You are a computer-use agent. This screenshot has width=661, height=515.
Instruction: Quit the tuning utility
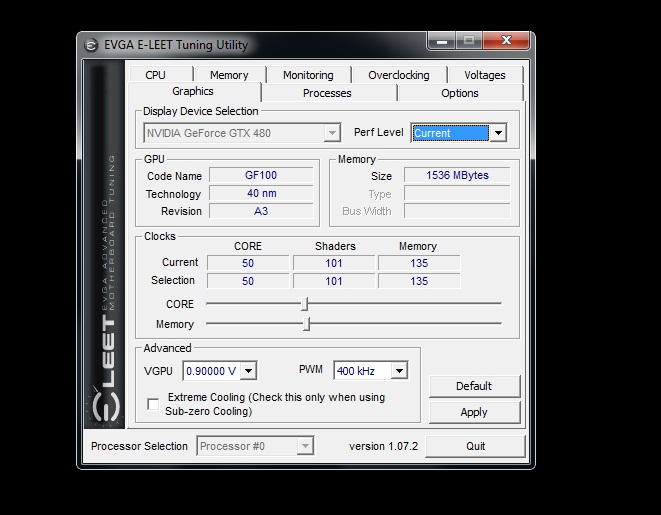(x=476, y=446)
